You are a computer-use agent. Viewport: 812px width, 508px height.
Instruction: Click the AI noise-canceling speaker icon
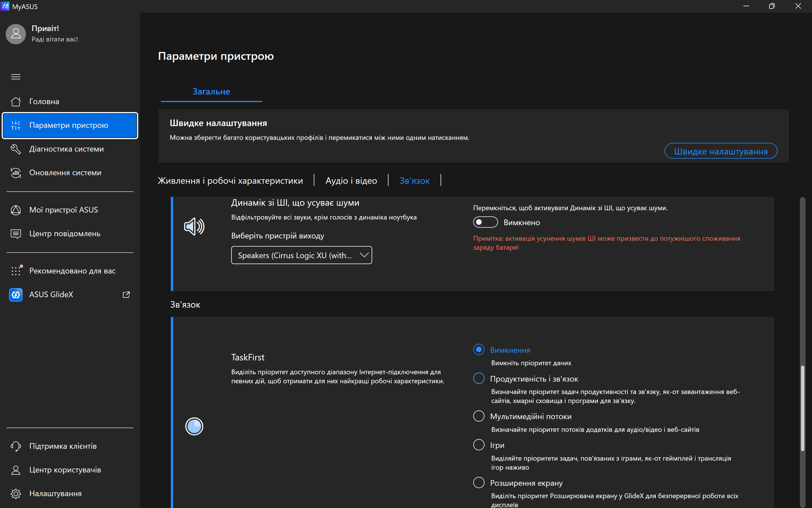click(x=194, y=226)
